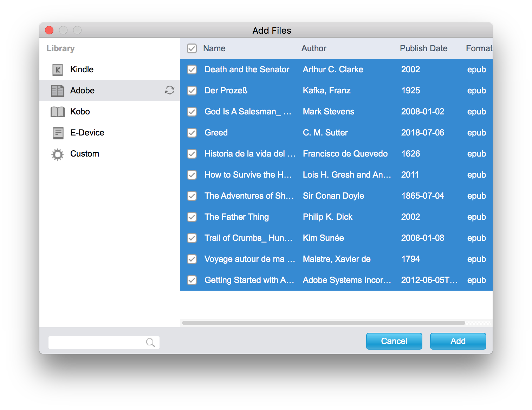The image size is (532, 410).
Task: Click the Kobo open-book icon
Action: pos(58,112)
